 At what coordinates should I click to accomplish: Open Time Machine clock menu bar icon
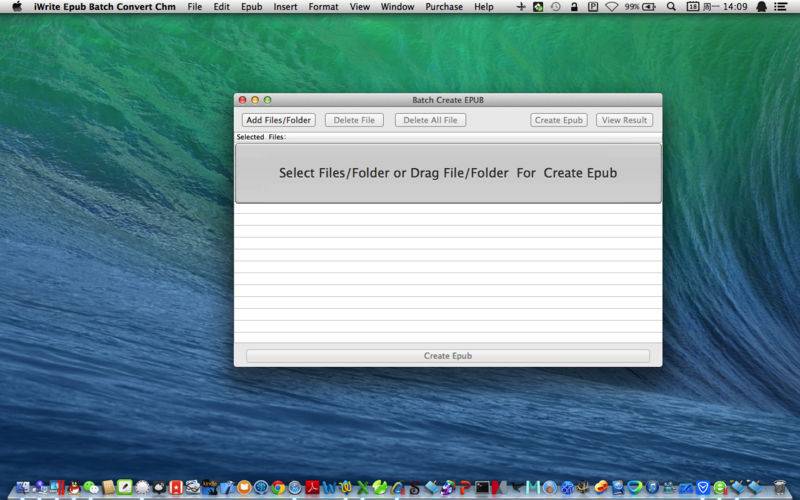(556, 7)
